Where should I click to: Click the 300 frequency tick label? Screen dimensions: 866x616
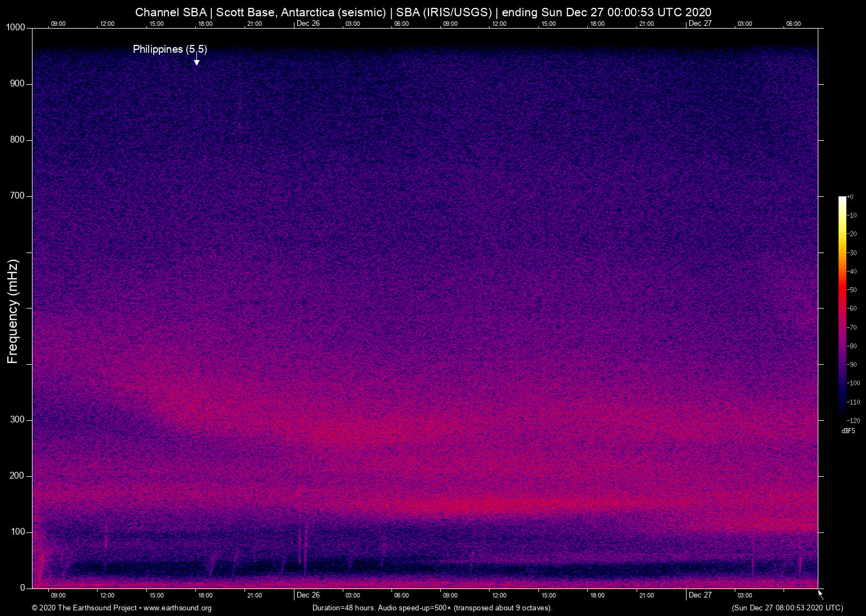click(17, 420)
